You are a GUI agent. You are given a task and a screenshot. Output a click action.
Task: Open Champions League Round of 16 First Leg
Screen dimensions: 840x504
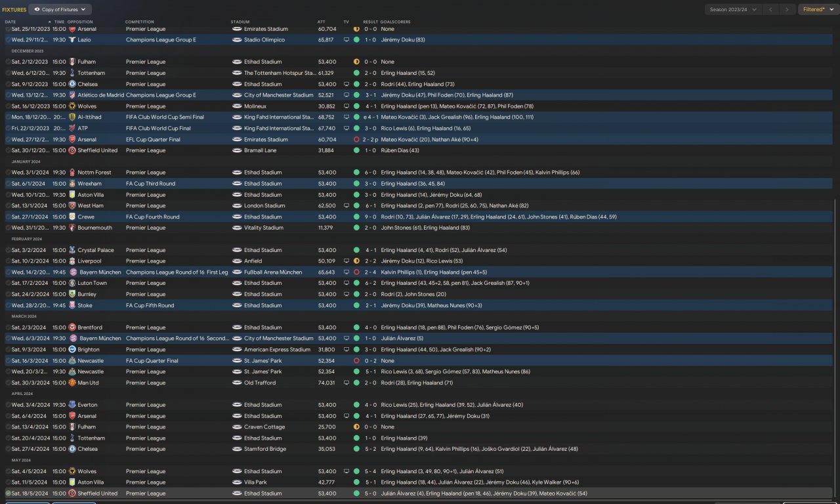177,272
